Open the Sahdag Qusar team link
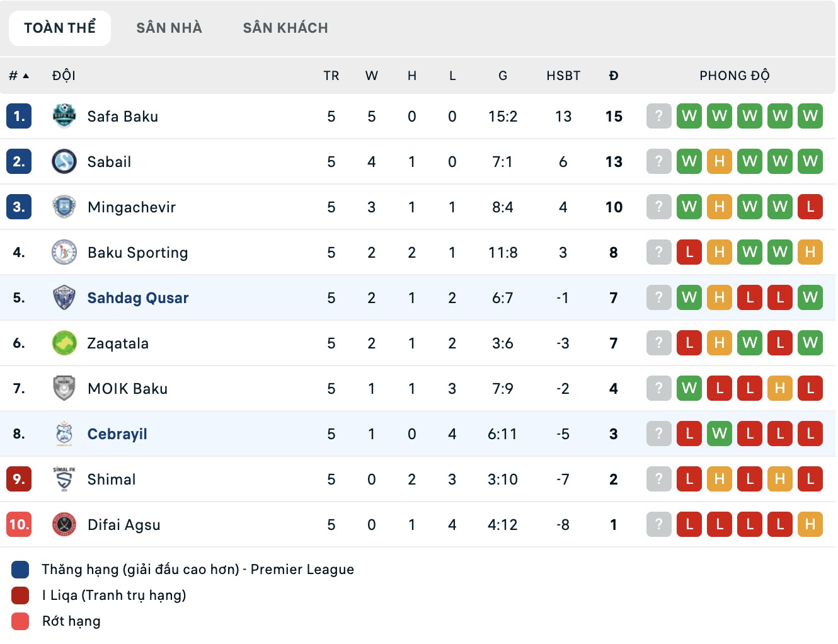 pos(138,298)
